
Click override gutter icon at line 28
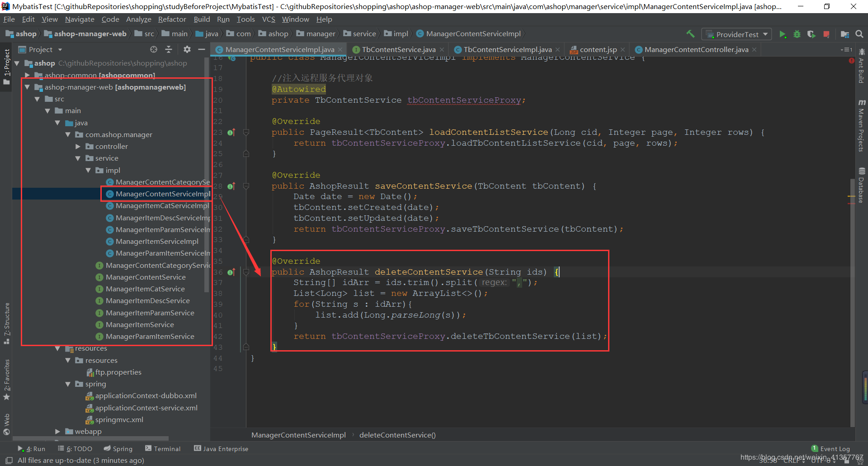click(231, 186)
